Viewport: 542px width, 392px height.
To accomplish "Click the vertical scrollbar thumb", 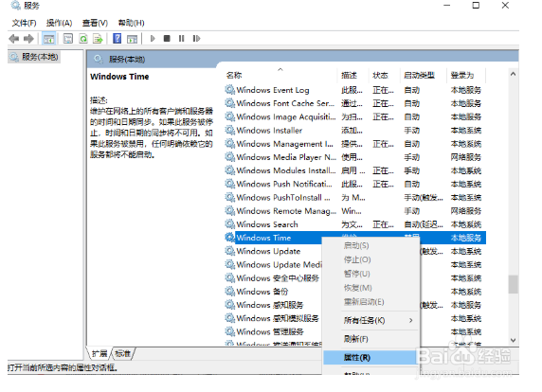I will [x=513, y=284].
